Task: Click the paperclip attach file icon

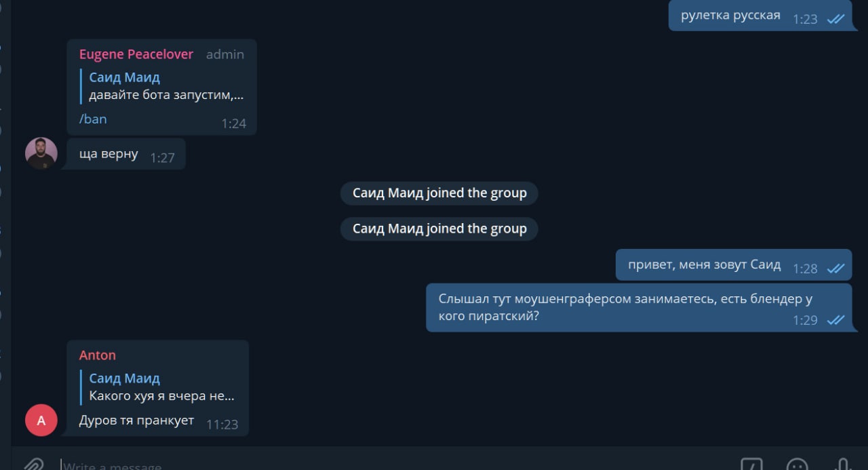Action: 34,465
